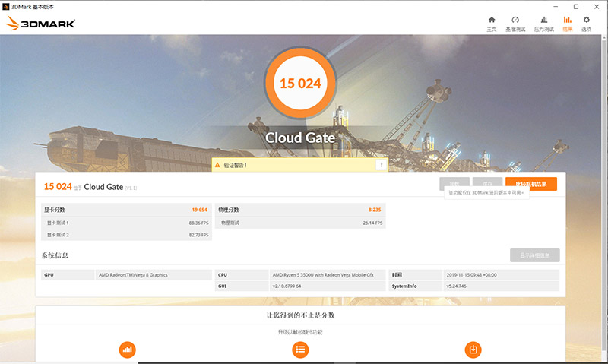608x364 pixels.
Task: Maximize the 3DMark window
Action: [x=576, y=7]
